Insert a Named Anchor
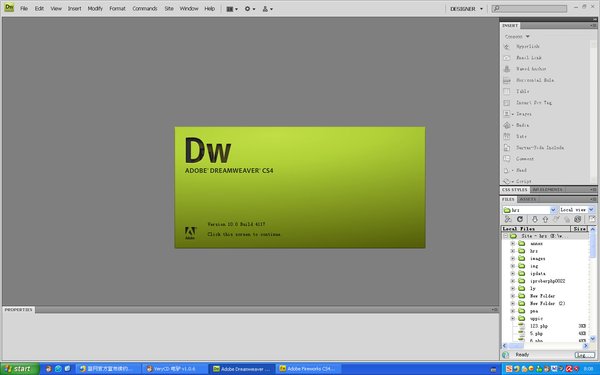The width and height of the screenshot is (600, 375). [x=525, y=69]
